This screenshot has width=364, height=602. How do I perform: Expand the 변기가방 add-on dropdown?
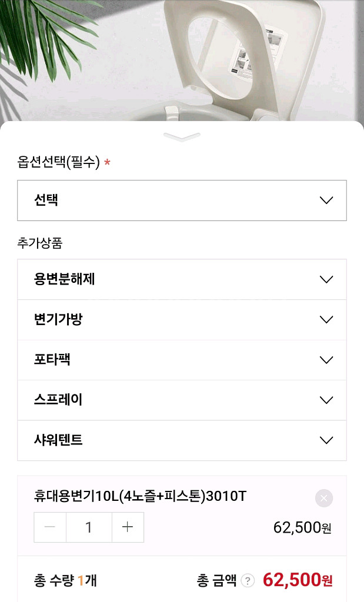182,319
